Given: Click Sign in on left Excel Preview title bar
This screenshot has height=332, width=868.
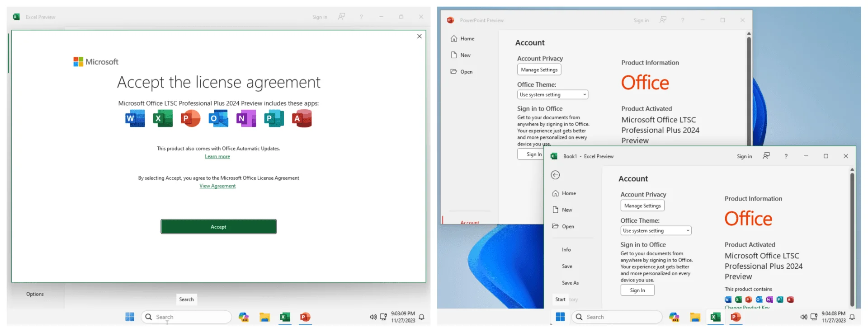Looking at the screenshot, I should point(320,17).
